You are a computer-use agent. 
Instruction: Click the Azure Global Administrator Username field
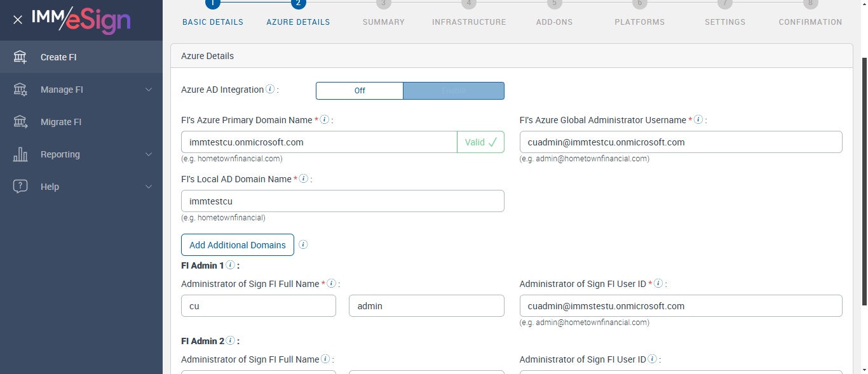(x=681, y=142)
